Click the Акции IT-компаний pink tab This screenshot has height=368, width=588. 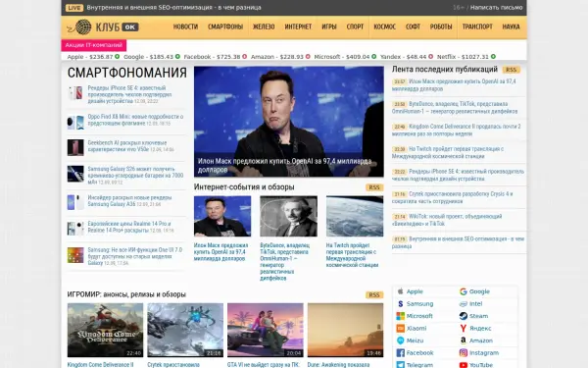tap(94, 45)
